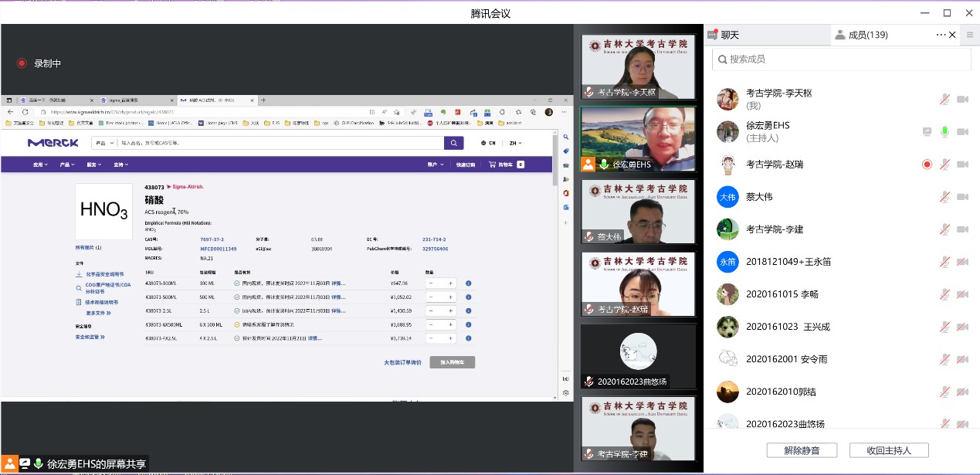Screen dimensions: 980x475
Task: Toggle camera for 蔡大伟 in the member list
Action: [962, 197]
